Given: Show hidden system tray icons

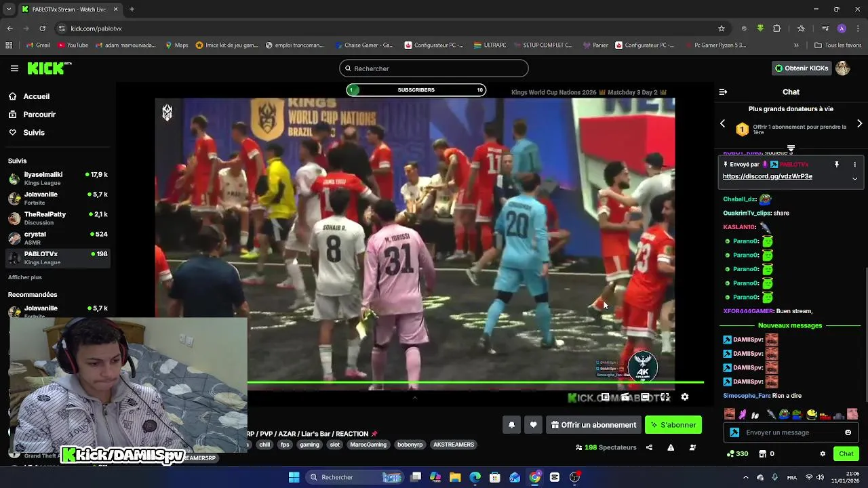Looking at the screenshot, I should [745, 477].
